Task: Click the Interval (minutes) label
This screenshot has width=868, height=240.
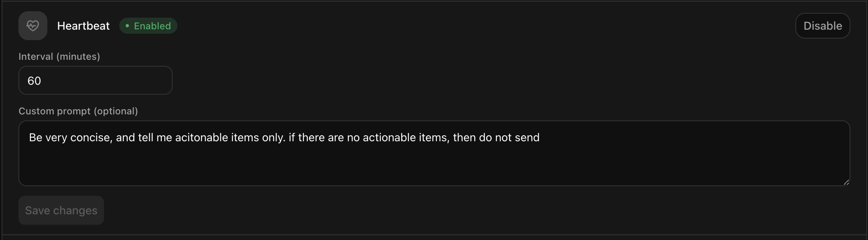Action: pyautogui.click(x=59, y=57)
